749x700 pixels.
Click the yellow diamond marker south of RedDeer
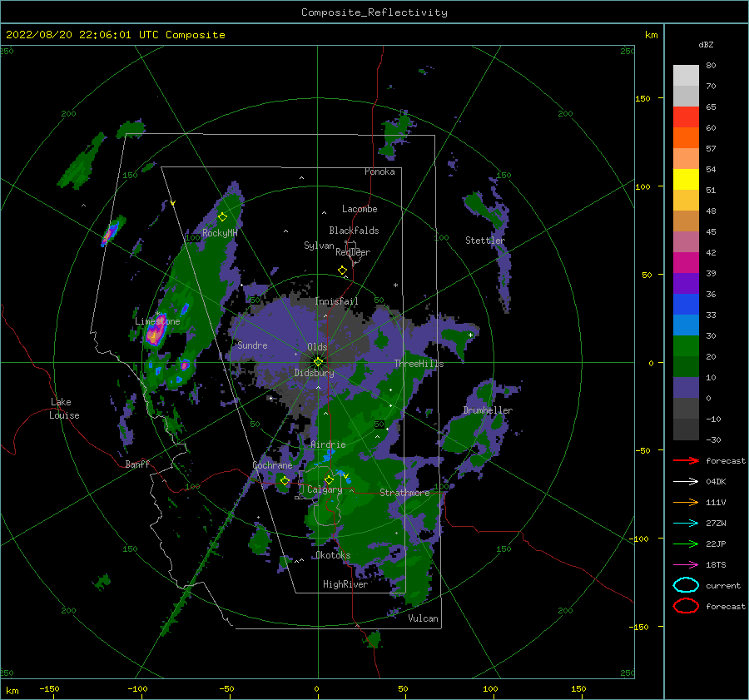(343, 270)
